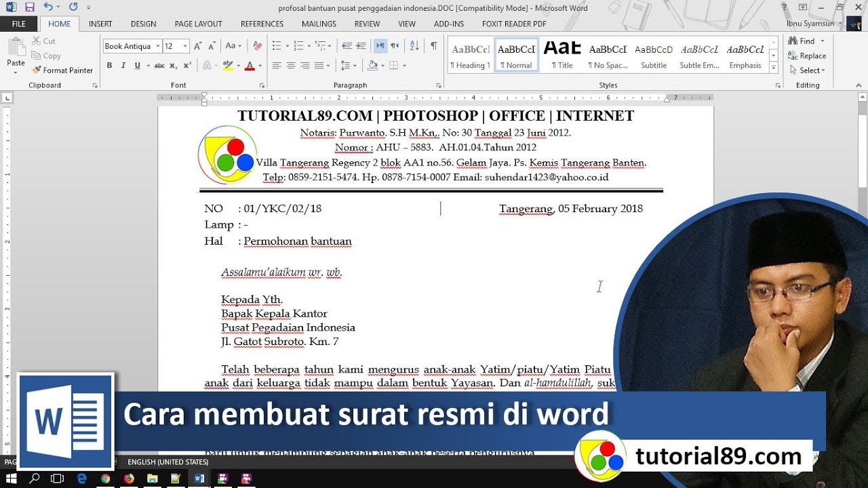This screenshot has width=868, height=488.
Task: Apply borders with the borders icon
Action: pos(393,66)
